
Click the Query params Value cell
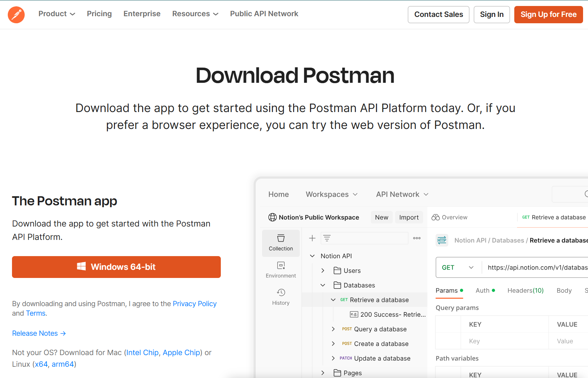pos(568,341)
